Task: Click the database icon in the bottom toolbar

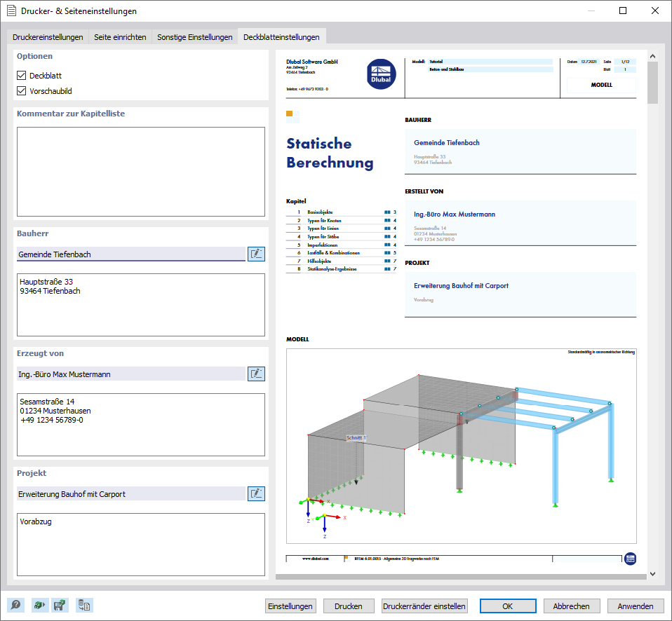Action: coord(83,605)
